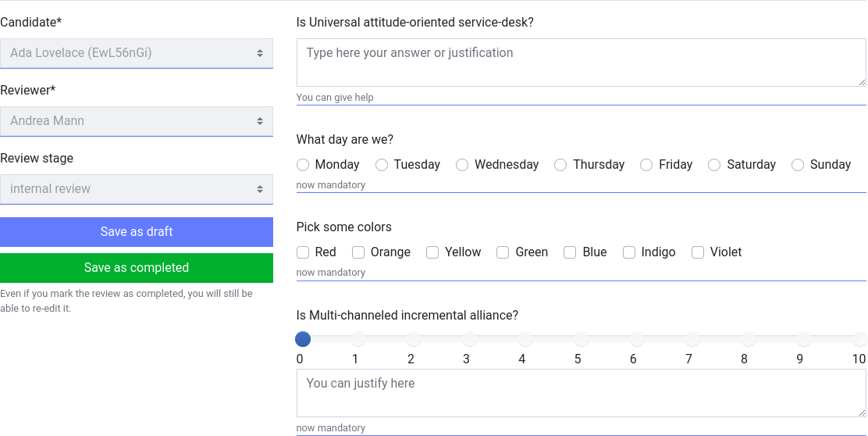Open the Review stage dropdown
This screenshot has height=436, width=868.
[x=137, y=189]
